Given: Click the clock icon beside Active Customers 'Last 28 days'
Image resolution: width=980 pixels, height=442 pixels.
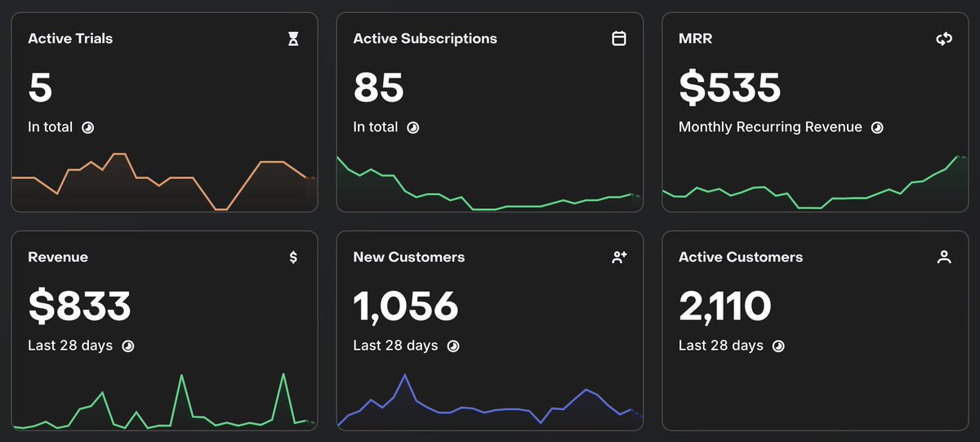Looking at the screenshot, I should (779, 346).
